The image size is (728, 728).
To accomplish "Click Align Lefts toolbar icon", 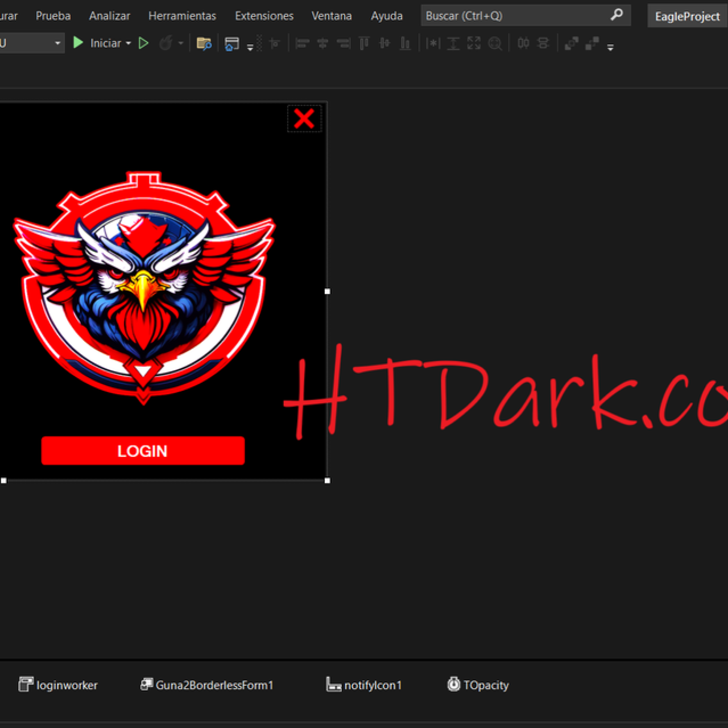I will [x=302, y=43].
